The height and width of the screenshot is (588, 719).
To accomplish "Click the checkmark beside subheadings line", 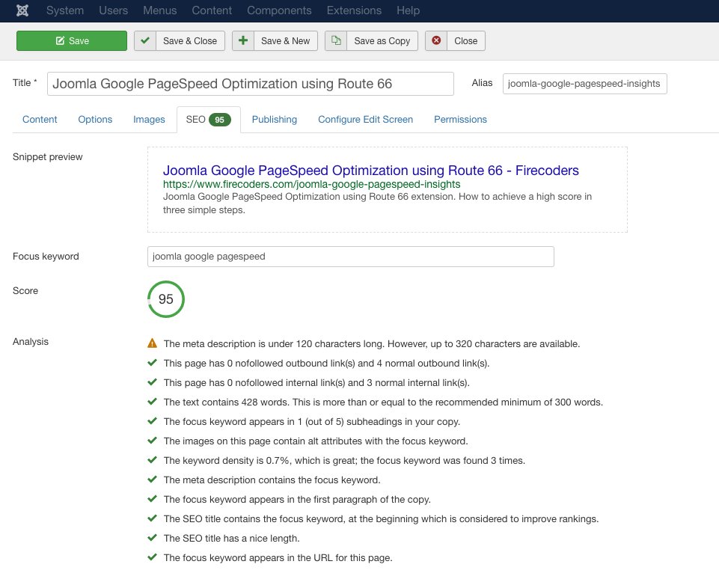I will [152, 421].
